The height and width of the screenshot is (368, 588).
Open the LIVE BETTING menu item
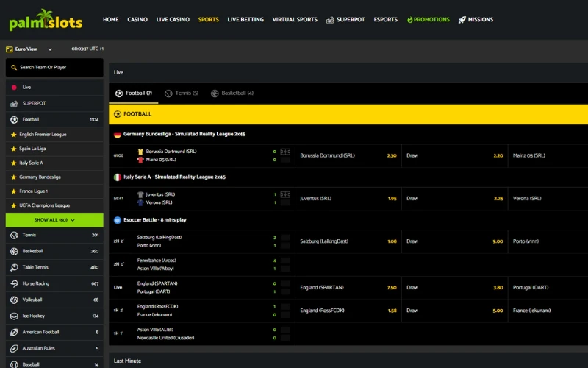245,20
